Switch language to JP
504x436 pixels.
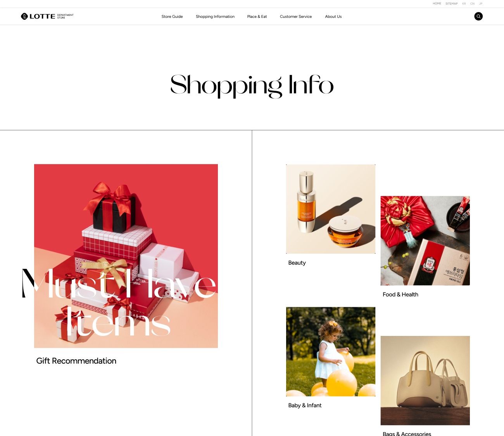click(481, 3)
